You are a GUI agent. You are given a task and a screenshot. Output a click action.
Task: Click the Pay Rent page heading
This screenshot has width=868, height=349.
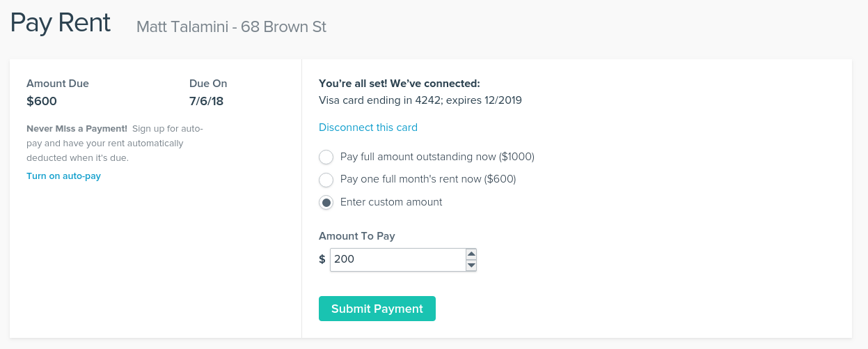(61, 23)
